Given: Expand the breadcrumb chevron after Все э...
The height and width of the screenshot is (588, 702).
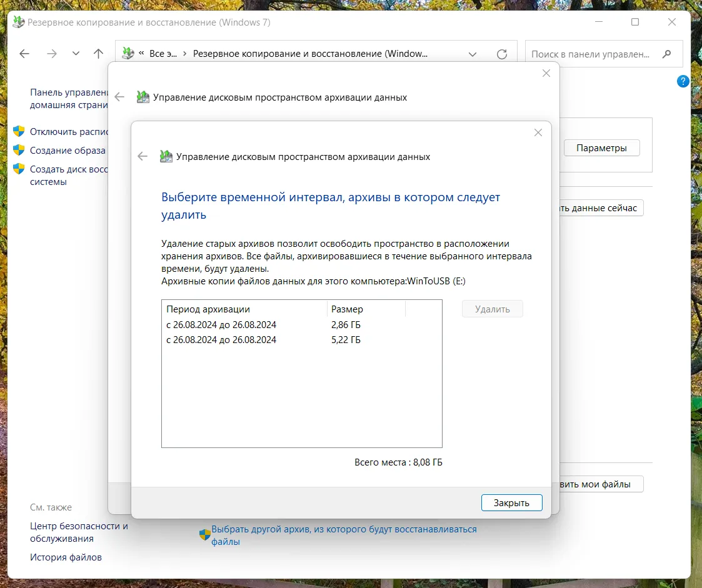Looking at the screenshot, I should (x=184, y=54).
